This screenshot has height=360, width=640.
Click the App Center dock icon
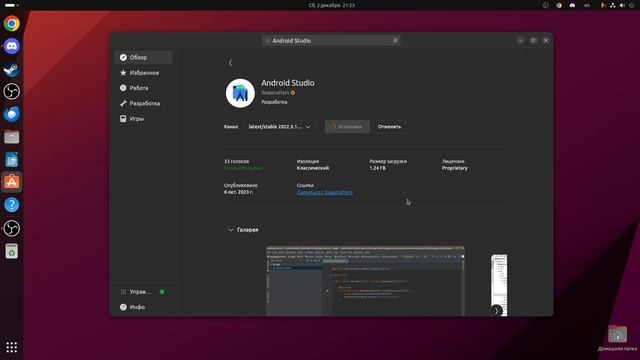(11, 182)
